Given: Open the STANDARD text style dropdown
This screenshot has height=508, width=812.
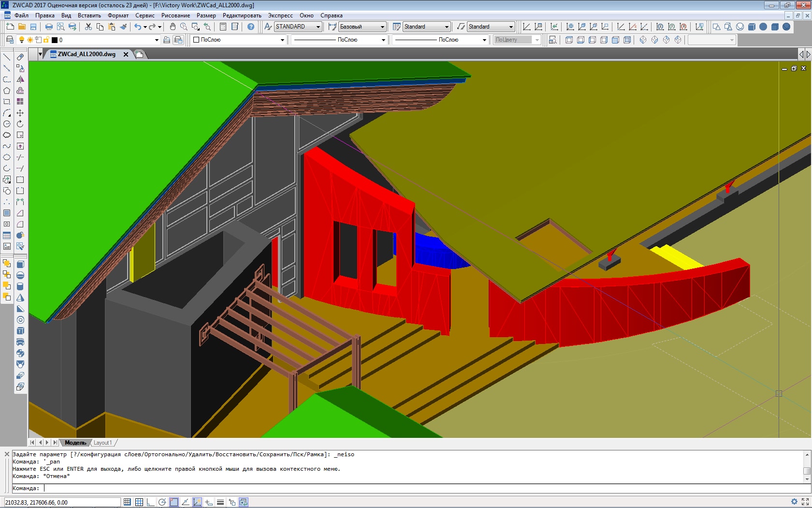Looking at the screenshot, I should (x=298, y=27).
